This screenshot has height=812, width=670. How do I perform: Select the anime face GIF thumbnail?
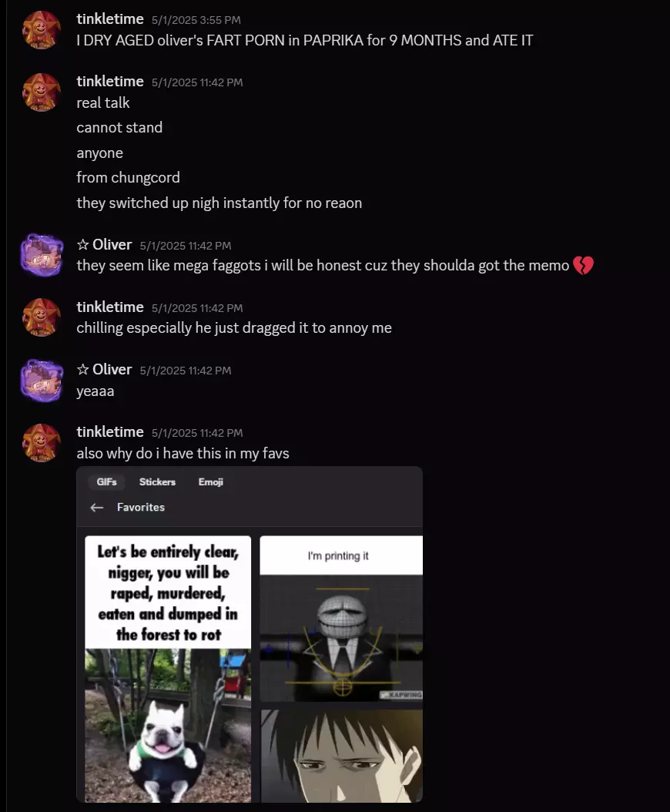coord(341,756)
